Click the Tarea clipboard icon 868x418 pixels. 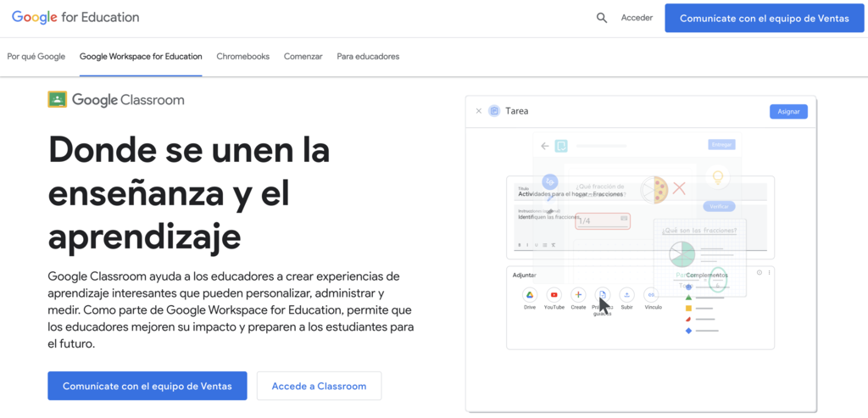pyautogui.click(x=494, y=111)
